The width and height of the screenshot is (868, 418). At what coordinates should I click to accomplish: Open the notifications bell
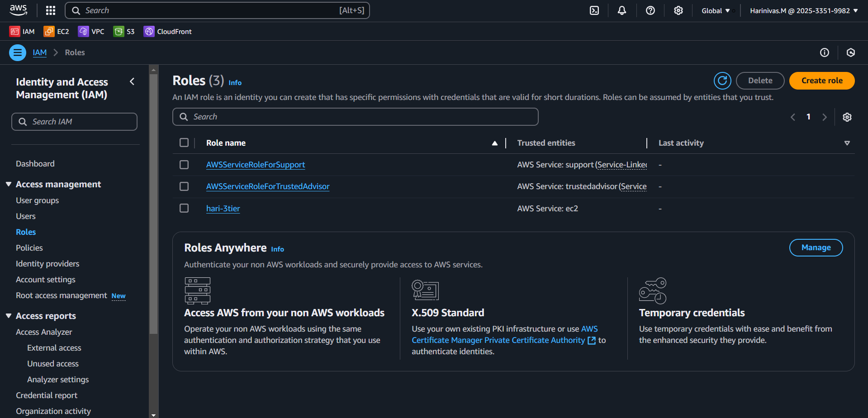(x=622, y=10)
